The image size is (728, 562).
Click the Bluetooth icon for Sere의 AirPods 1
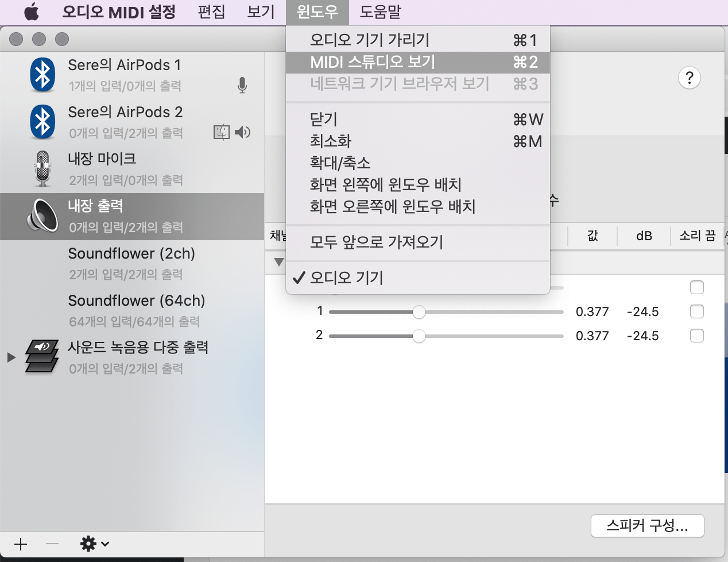42,75
